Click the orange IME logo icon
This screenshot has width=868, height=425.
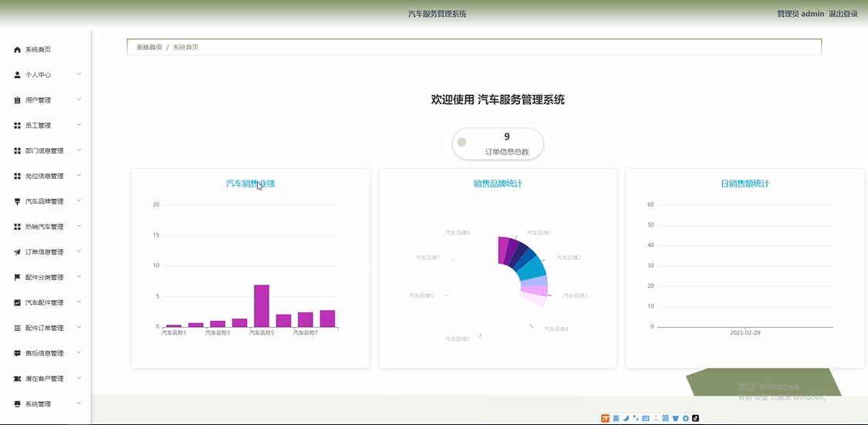(606, 418)
